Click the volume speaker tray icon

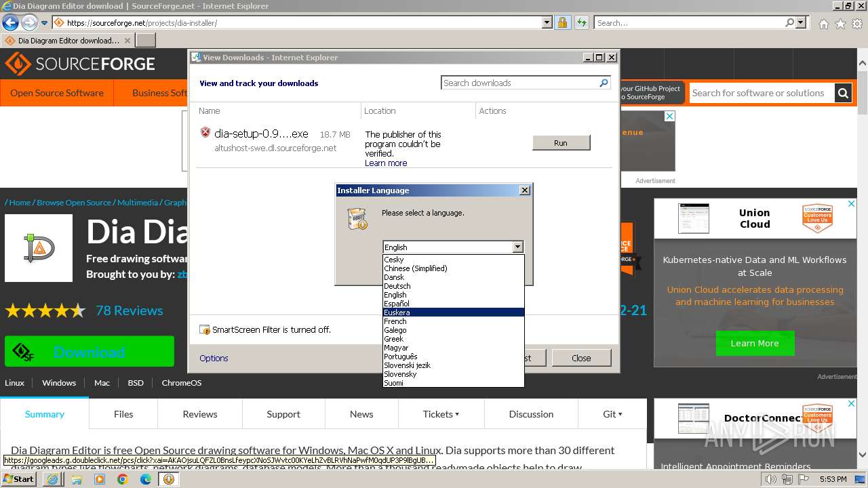click(771, 479)
